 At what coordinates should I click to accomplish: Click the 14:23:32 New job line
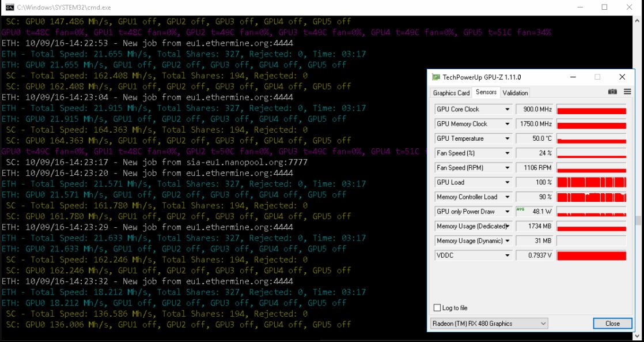click(147, 281)
